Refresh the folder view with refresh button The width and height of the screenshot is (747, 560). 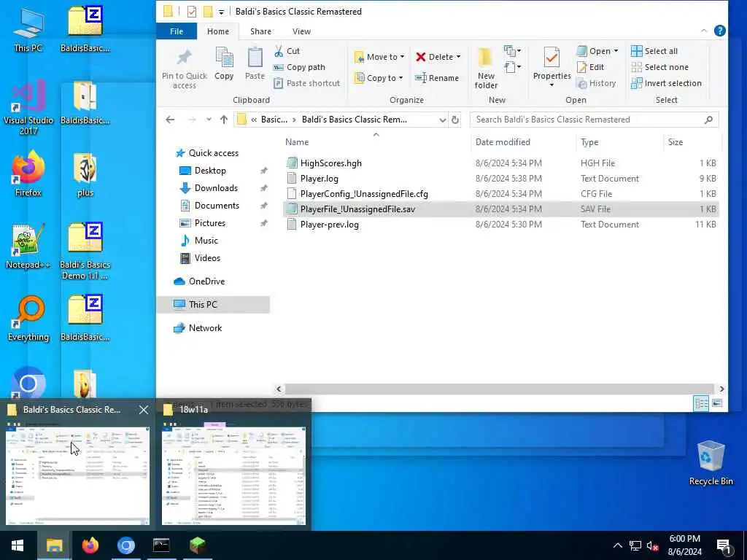[455, 120]
